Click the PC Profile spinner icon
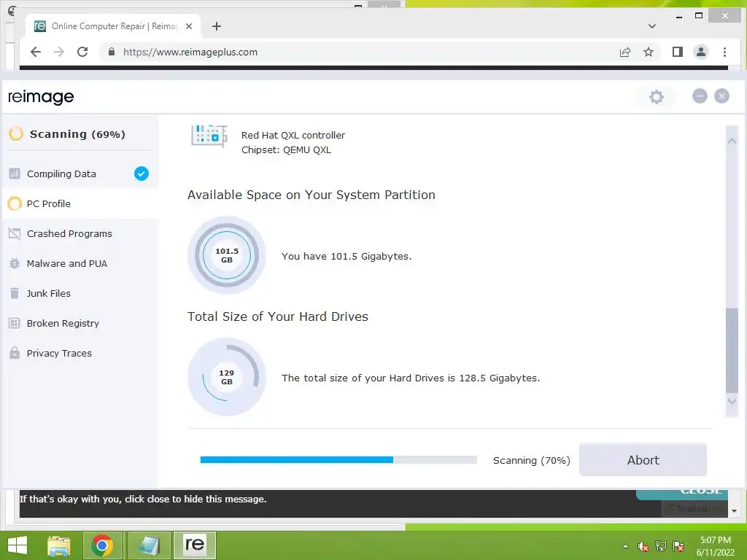 tap(15, 204)
